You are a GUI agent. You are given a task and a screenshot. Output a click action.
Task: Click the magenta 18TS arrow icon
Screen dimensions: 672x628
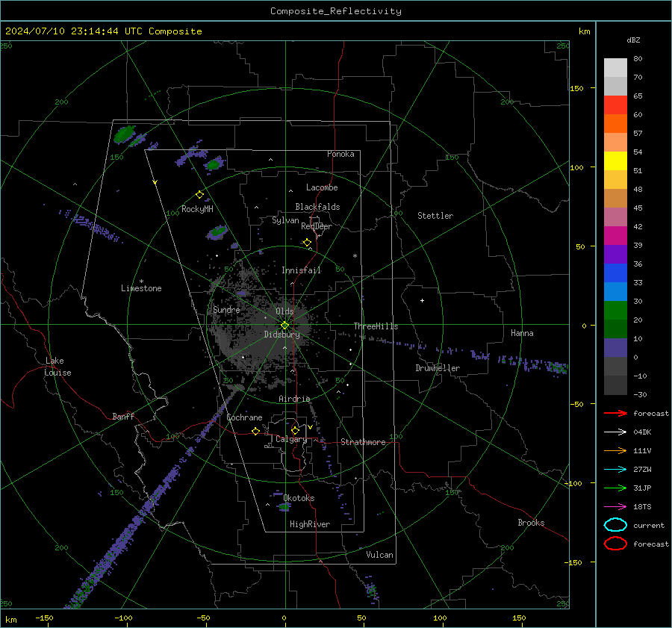[615, 507]
